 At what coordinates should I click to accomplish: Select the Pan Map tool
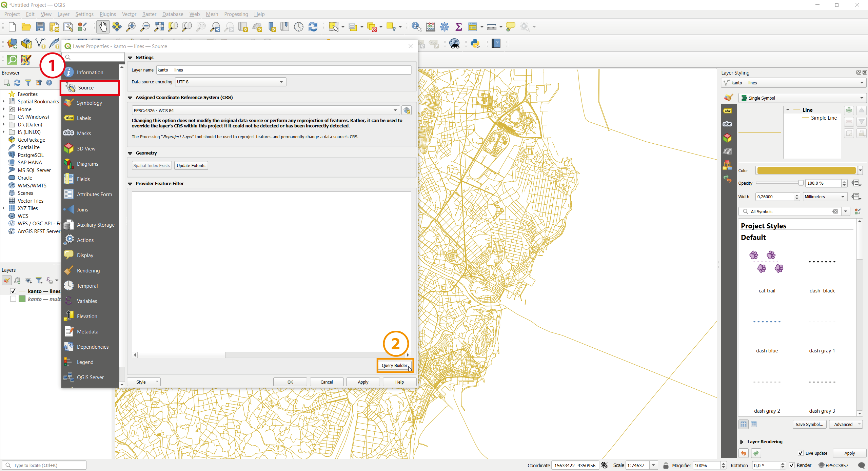103,27
